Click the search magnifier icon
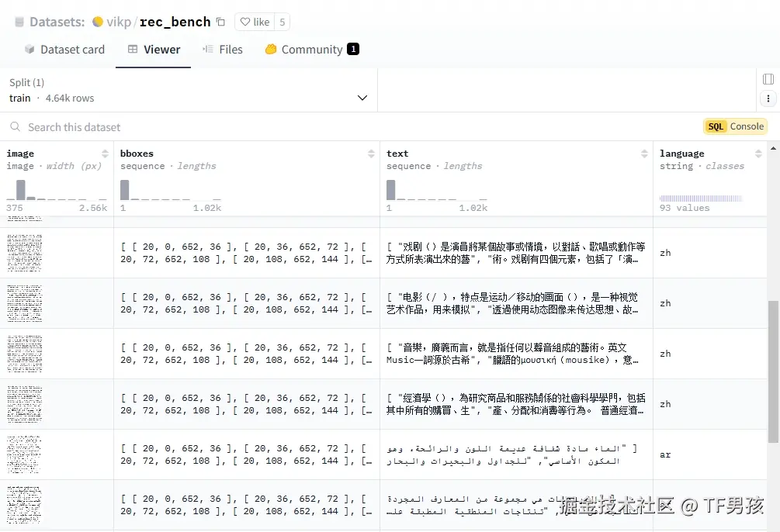This screenshot has width=780, height=532. (x=15, y=126)
